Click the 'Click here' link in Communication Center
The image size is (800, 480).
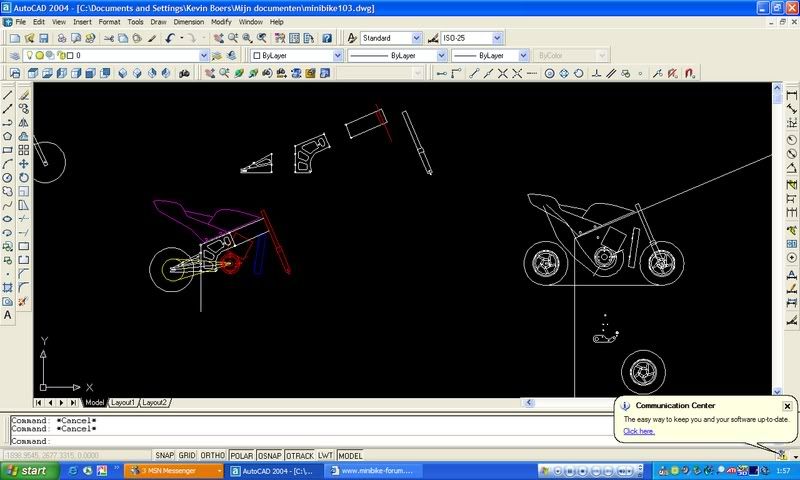coord(639,431)
